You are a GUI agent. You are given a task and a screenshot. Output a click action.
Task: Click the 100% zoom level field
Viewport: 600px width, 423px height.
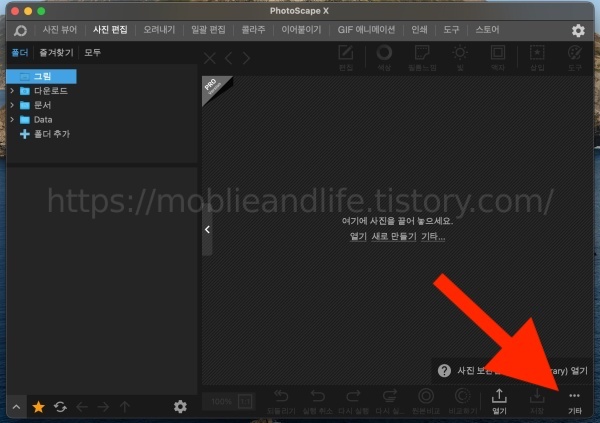(221, 402)
